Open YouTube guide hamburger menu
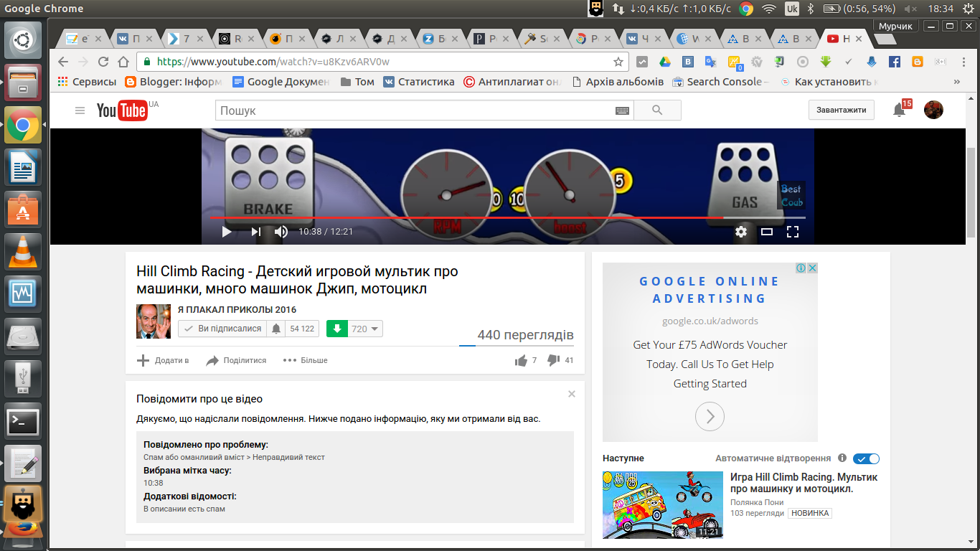Viewport: 980px width, 551px height. coord(80,110)
